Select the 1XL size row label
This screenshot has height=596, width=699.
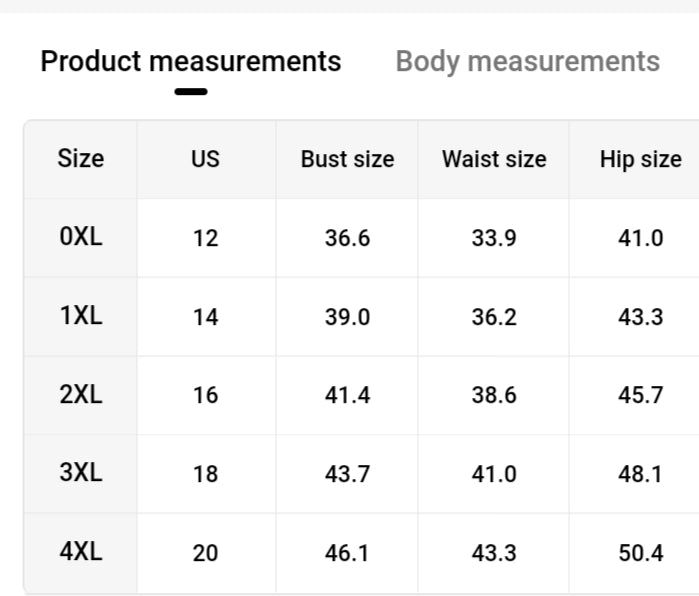coord(80,316)
